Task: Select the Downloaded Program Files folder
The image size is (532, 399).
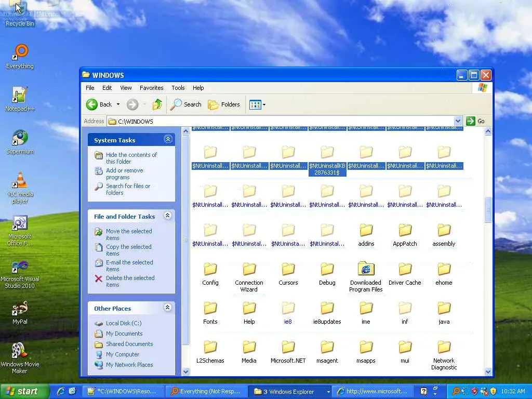Action: [366, 277]
